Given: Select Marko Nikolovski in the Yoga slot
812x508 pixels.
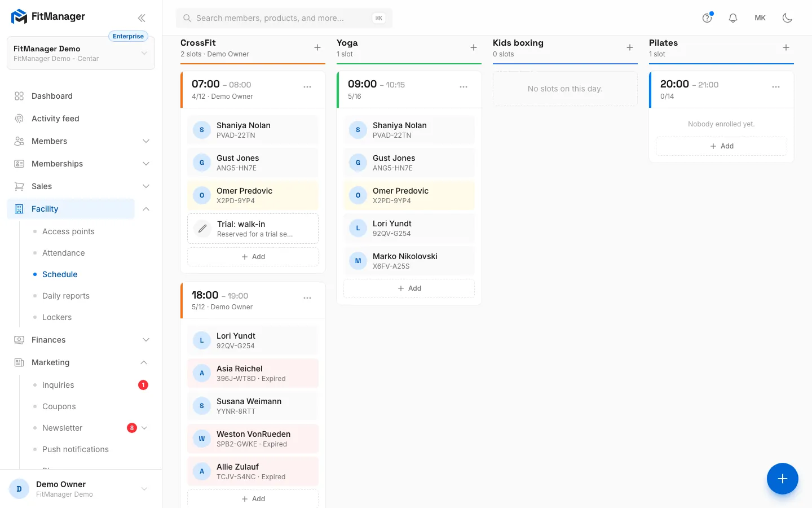Looking at the screenshot, I should (409, 261).
